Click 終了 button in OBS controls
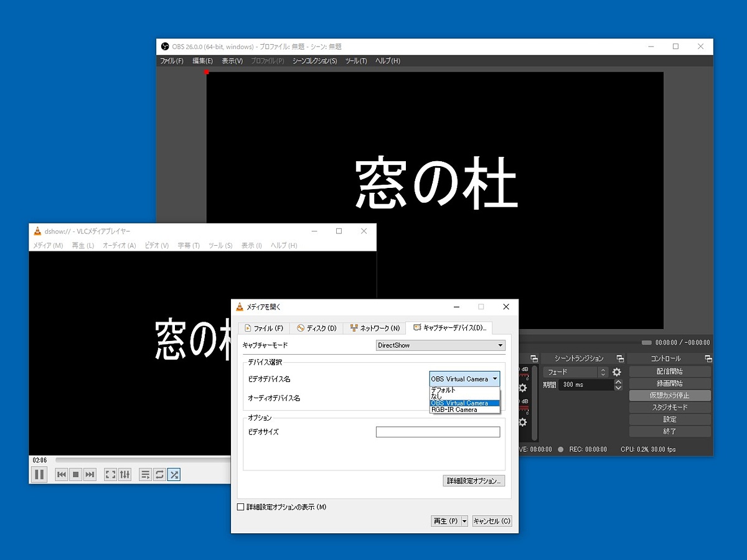 [x=670, y=431]
